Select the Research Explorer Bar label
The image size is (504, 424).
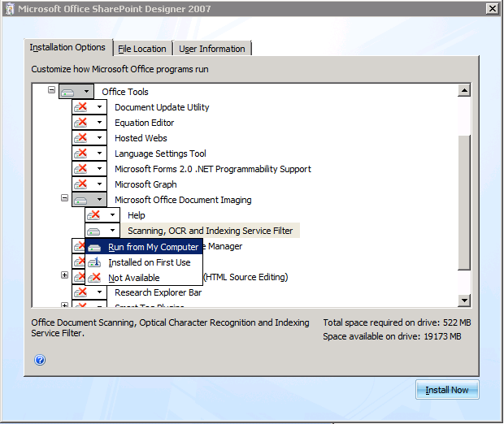pos(159,292)
